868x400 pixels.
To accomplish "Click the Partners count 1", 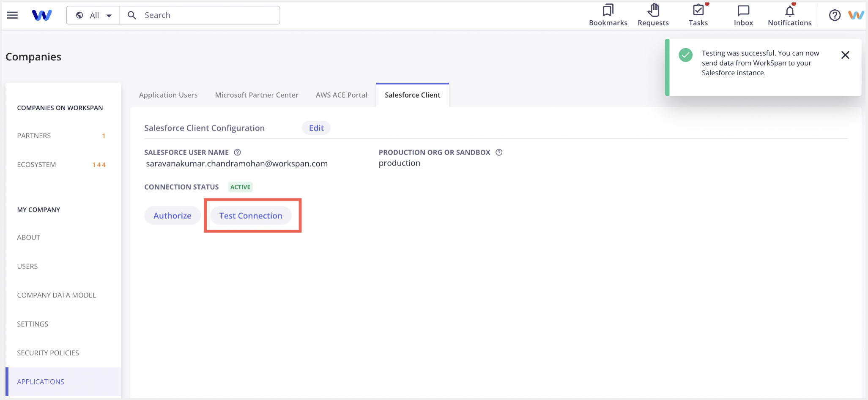I will tap(104, 136).
